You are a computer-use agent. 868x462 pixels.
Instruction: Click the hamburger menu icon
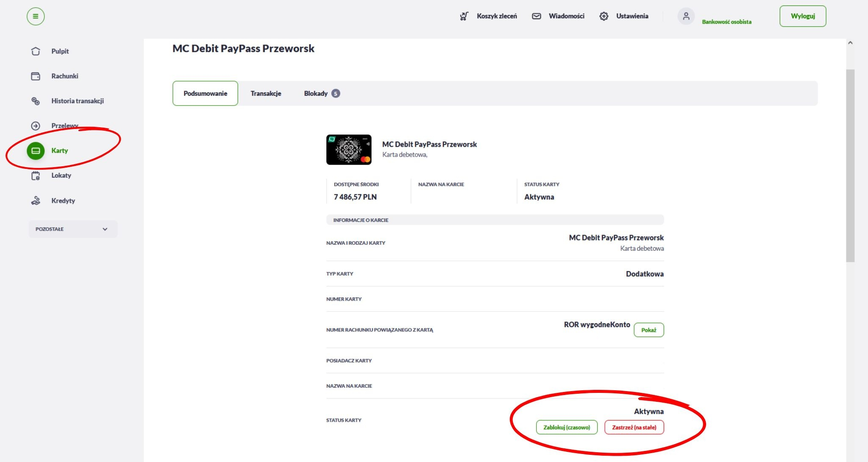click(36, 17)
